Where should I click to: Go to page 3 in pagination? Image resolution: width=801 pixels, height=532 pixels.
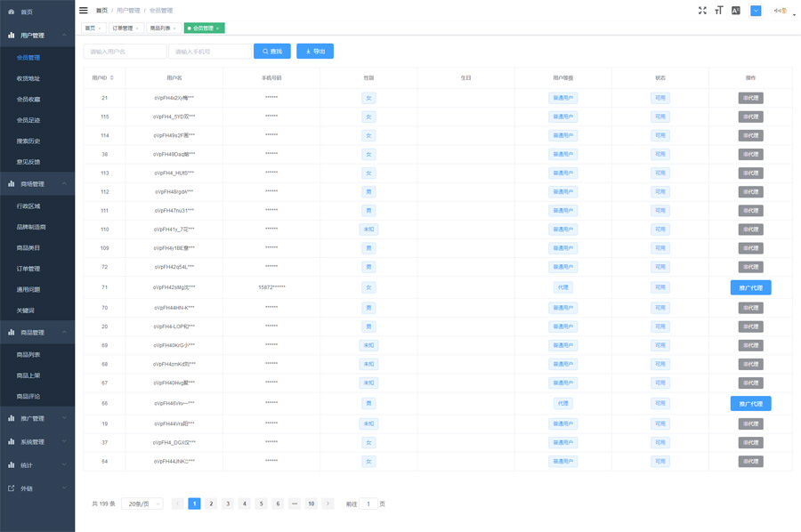tap(228, 504)
